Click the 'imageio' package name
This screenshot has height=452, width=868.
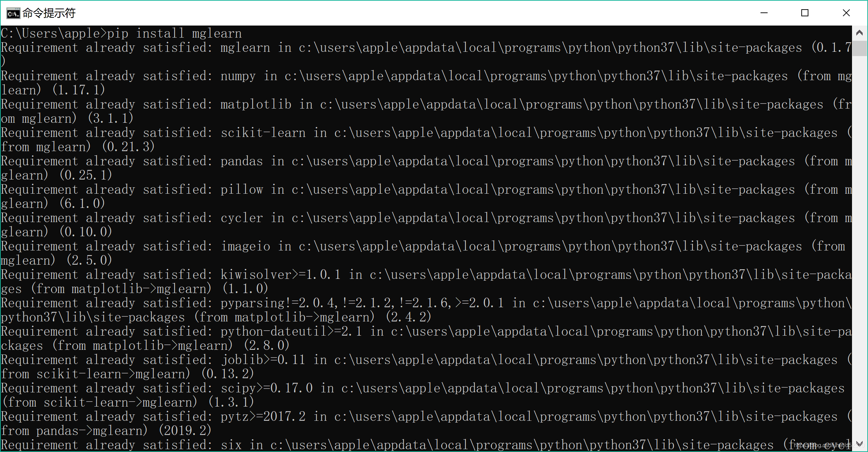[x=245, y=247]
